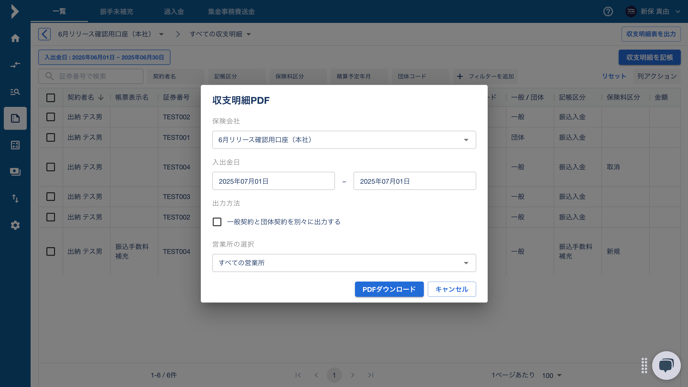This screenshot has width=688, height=387.
Task: Go to last page icon
Action: click(371, 375)
